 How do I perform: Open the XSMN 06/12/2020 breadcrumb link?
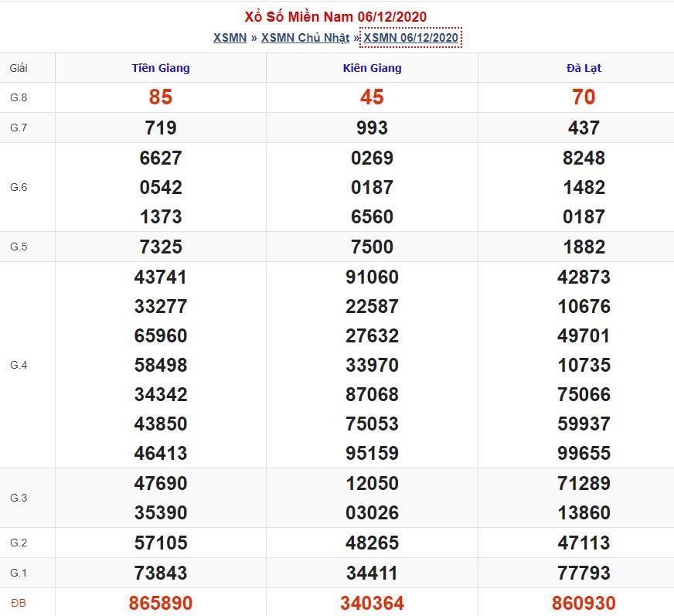coord(411,38)
